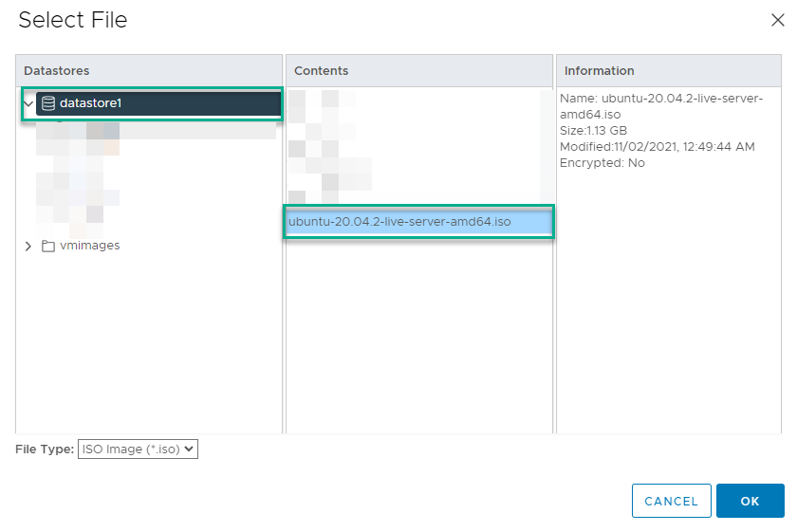797x532 pixels.
Task: Collapse the datastore1 tree chevron
Action: (x=28, y=103)
